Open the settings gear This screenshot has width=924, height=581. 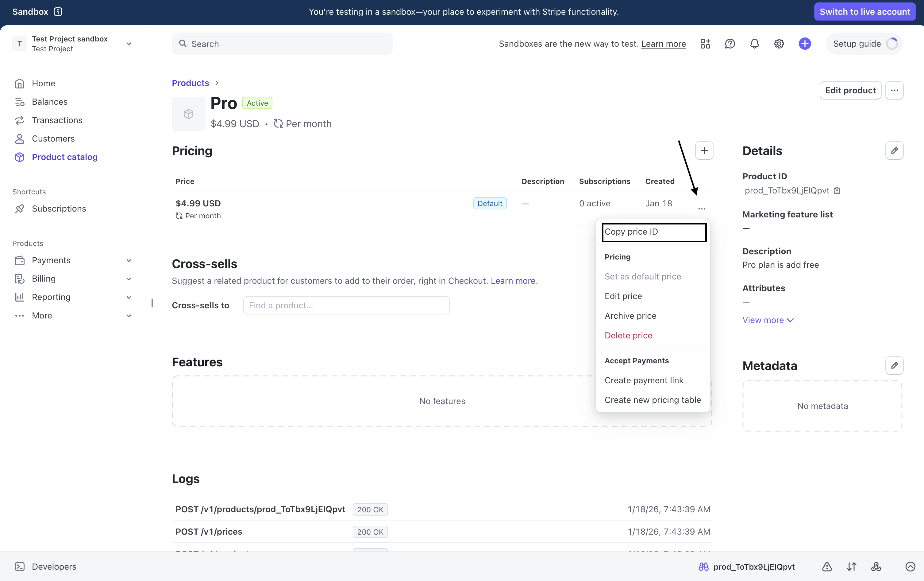click(x=779, y=43)
